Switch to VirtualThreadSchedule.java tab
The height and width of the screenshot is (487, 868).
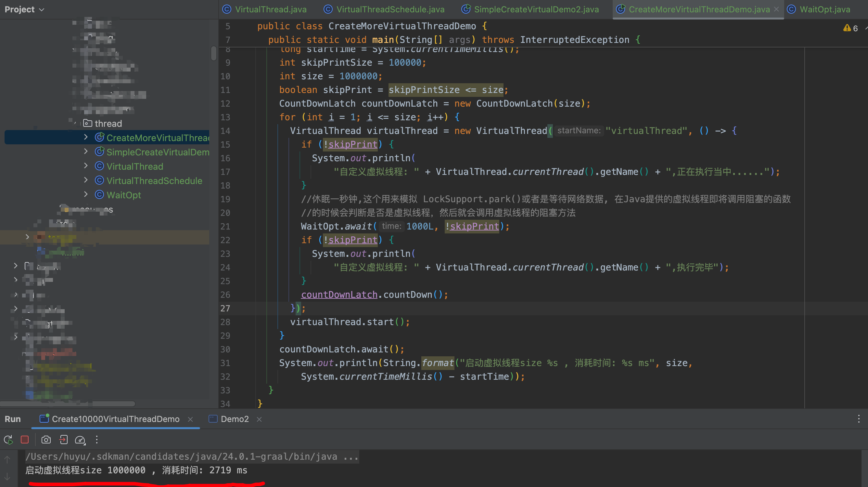390,9
